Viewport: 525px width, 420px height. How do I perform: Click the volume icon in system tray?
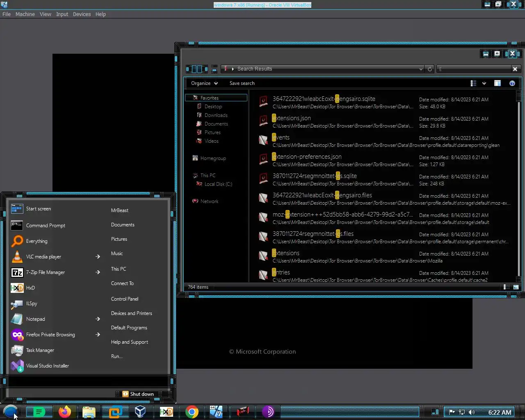point(472,412)
